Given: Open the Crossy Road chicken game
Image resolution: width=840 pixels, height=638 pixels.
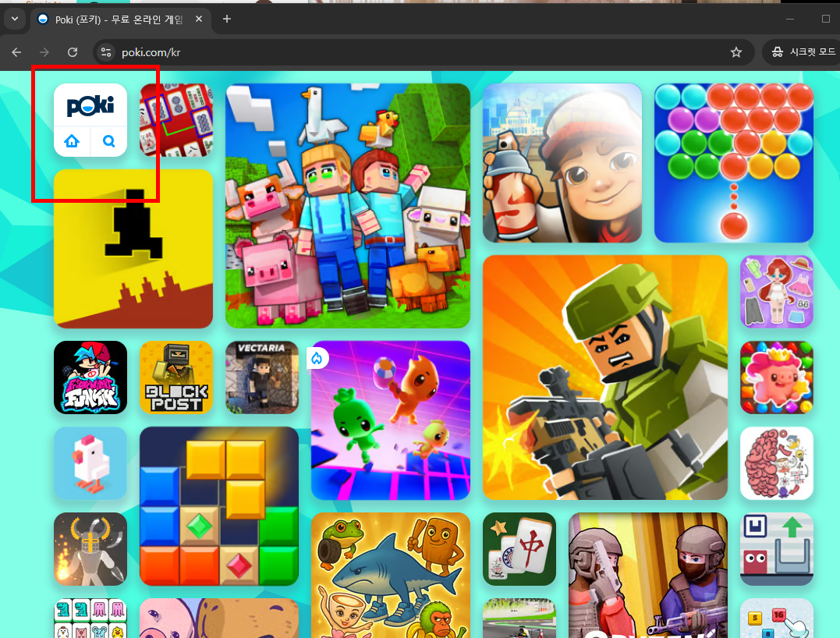Looking at the screenshot, I should [x=90, y=463].
